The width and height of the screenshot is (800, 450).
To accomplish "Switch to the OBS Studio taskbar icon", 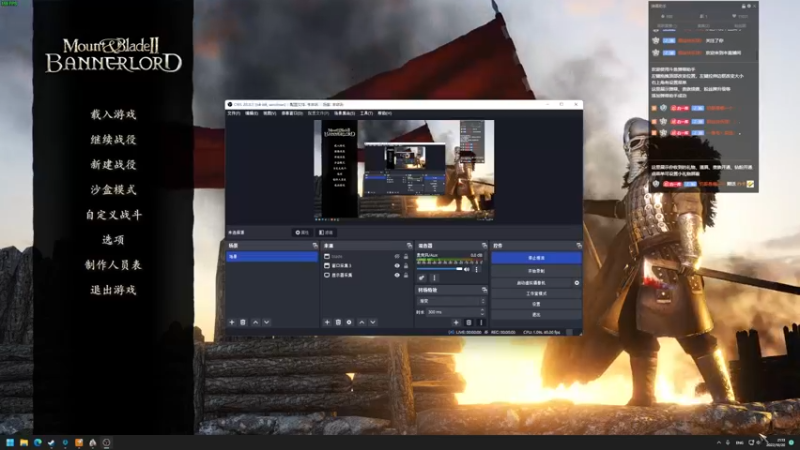I will pos(106,442).
